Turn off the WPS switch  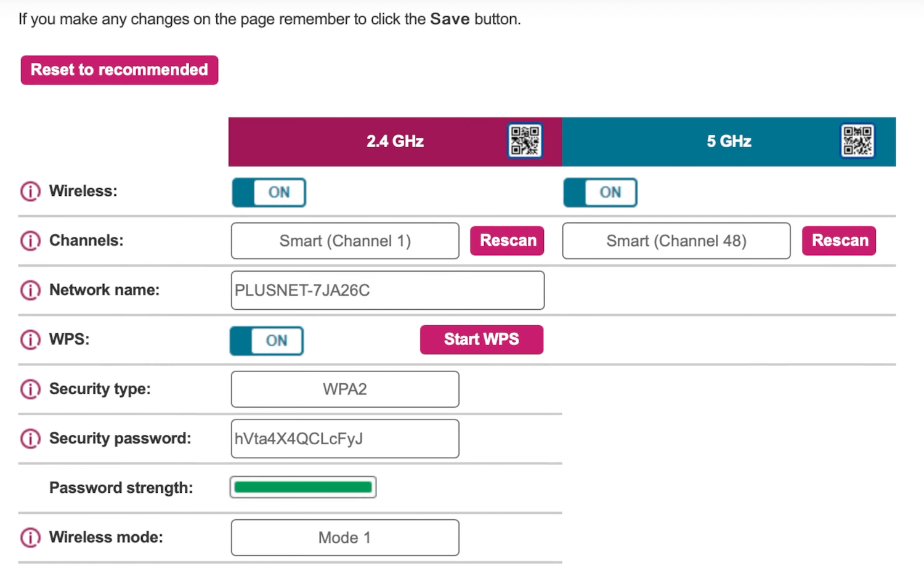[x=267, y=341]
